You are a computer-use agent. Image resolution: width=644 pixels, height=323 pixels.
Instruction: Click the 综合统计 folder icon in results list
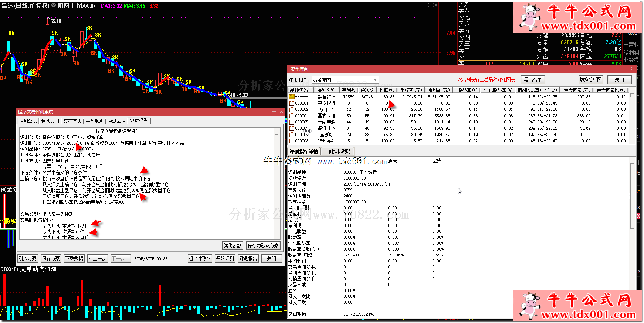click(292, 97)
